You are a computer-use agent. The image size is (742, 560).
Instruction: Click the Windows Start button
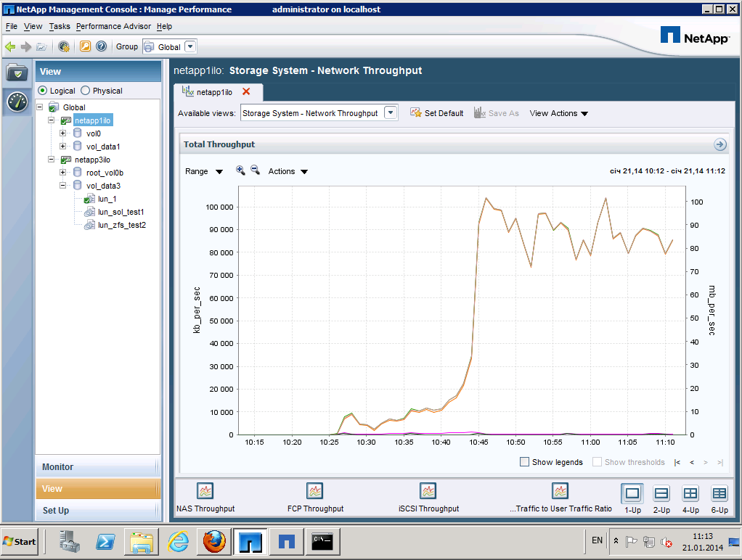(20, 542)
